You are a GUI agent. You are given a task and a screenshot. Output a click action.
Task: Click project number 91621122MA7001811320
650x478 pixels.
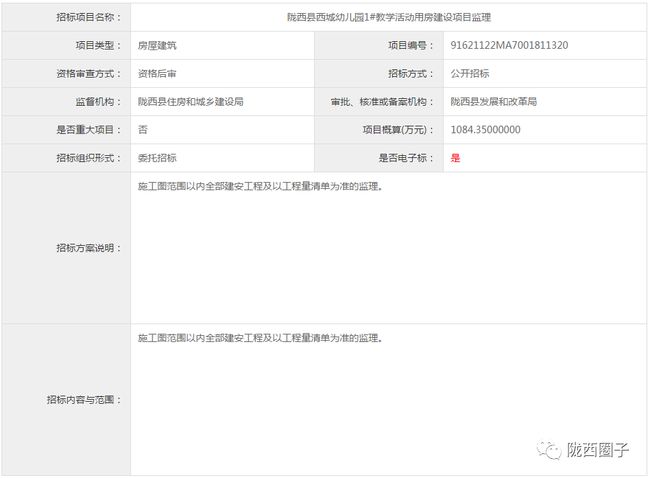509,46
